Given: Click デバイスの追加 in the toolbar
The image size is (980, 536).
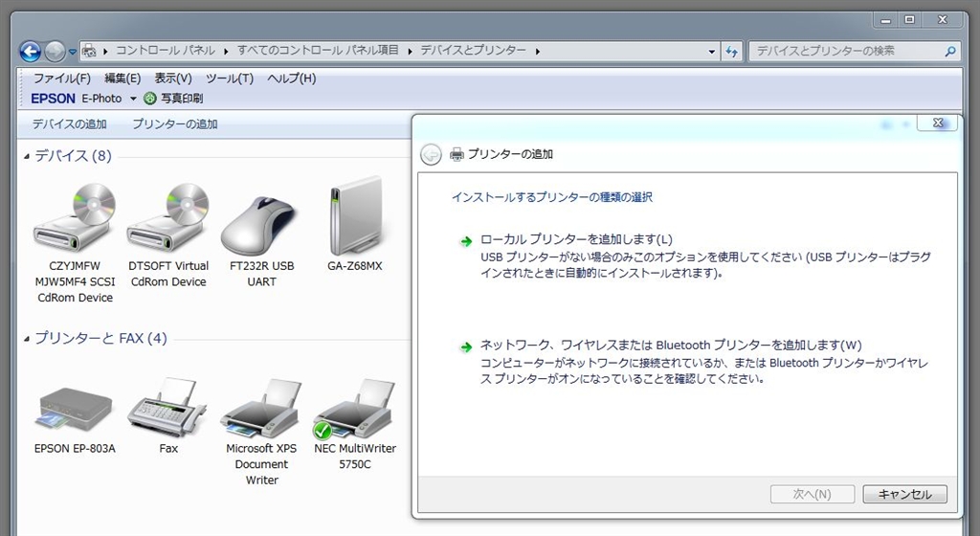Looking at the screenshot, I should 69,124.
